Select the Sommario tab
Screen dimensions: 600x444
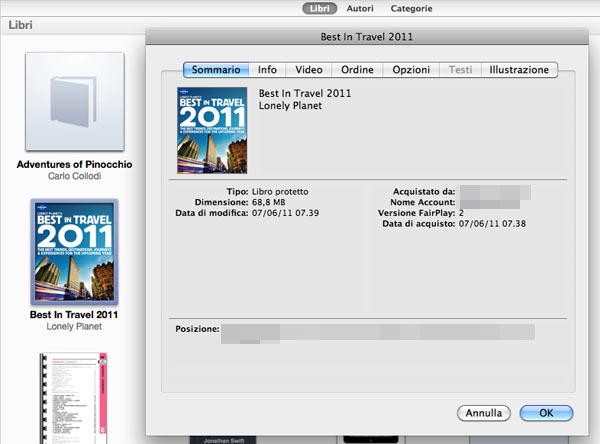[215, 70]
